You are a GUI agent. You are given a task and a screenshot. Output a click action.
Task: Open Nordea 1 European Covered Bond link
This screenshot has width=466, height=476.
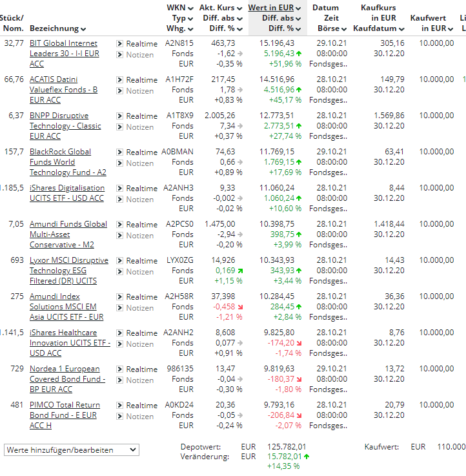(67, 379)
